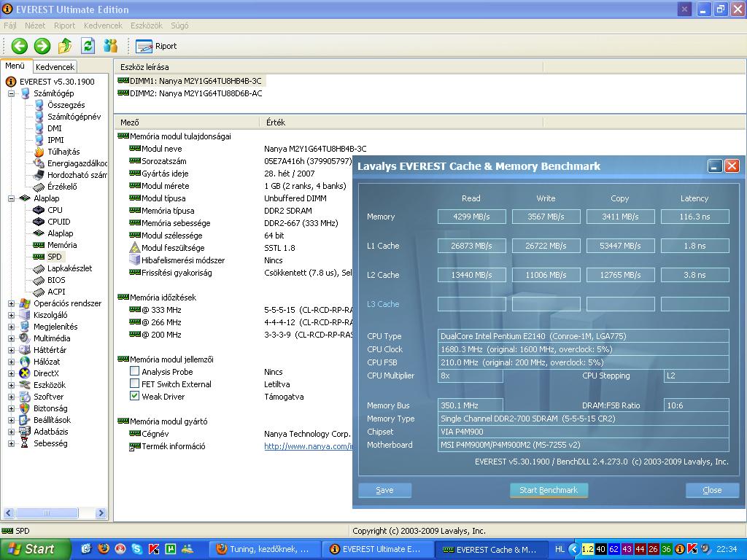Open the Kedvencek menu
The image size is (747, 560).
(103, 26)
